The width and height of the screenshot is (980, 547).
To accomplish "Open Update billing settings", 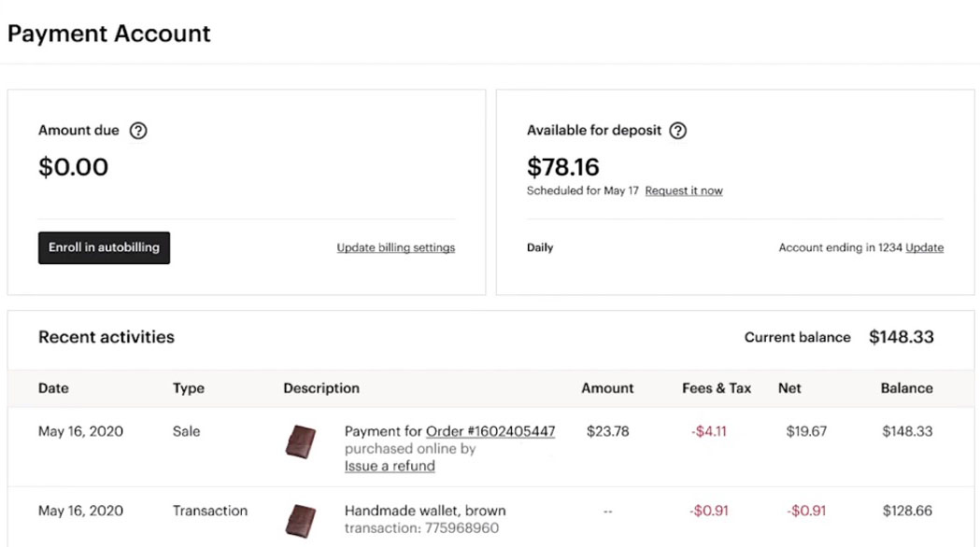I will click(x=395, y=247).
